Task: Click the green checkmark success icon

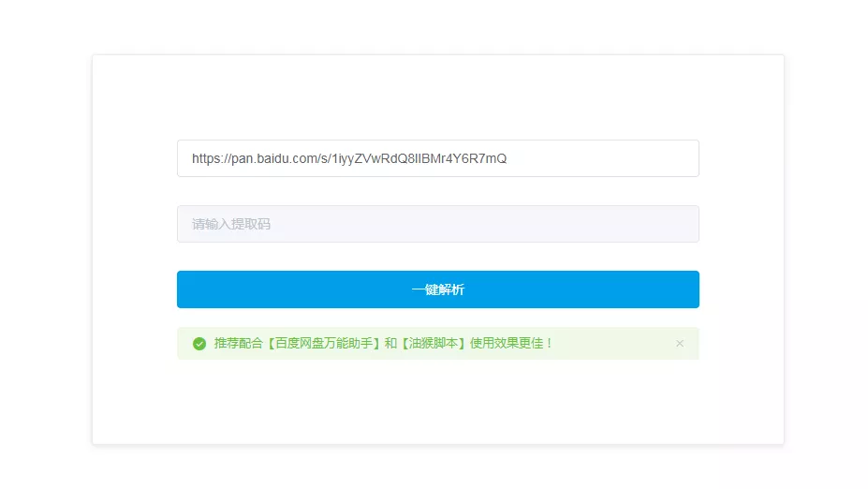Action: coord(199,344)
